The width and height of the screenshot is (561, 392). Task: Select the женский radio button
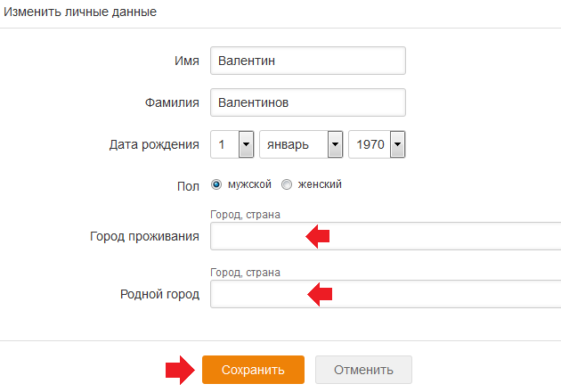click(287, 184)
